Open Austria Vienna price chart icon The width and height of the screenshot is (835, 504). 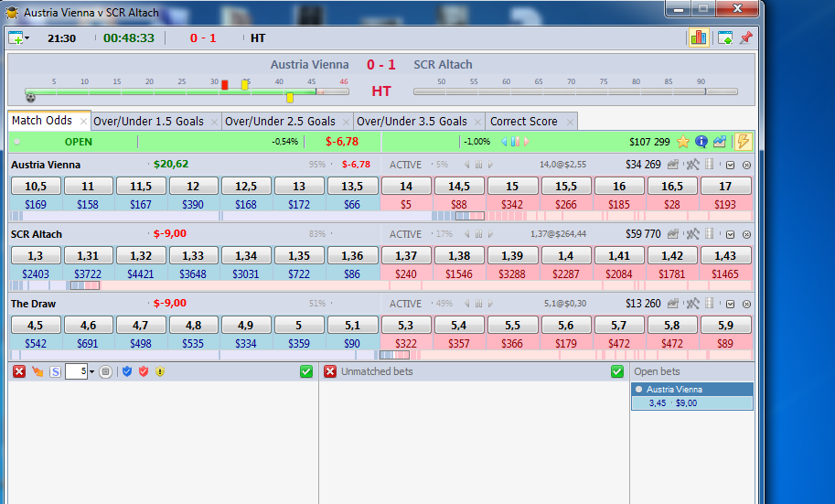[x=673, y=165]
